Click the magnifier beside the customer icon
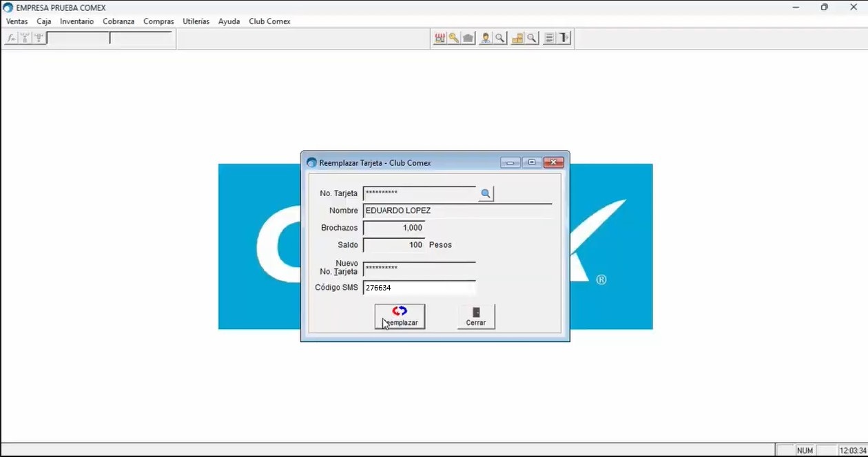This screenshot has height=457, width=868. (x=500, y=39)
